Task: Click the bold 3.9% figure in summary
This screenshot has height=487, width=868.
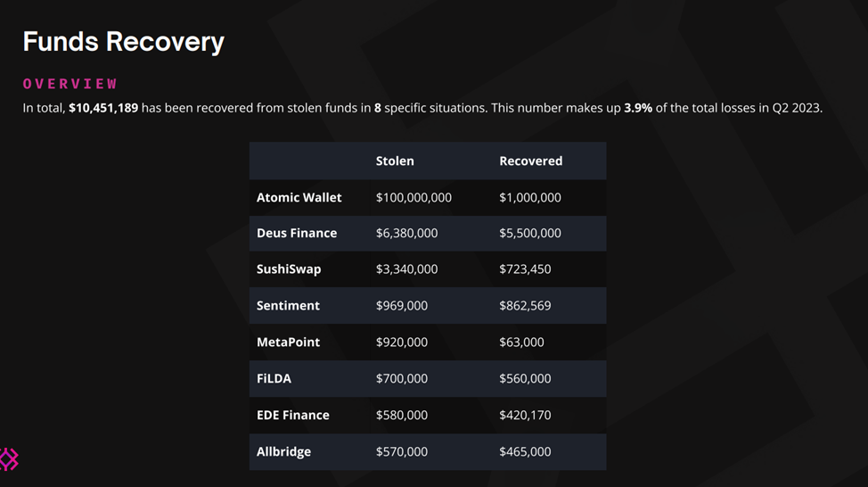Action: tap(638, 109)
